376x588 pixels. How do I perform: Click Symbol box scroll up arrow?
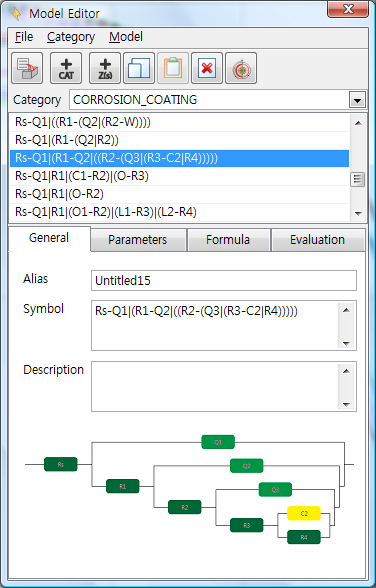click(346, 310)
